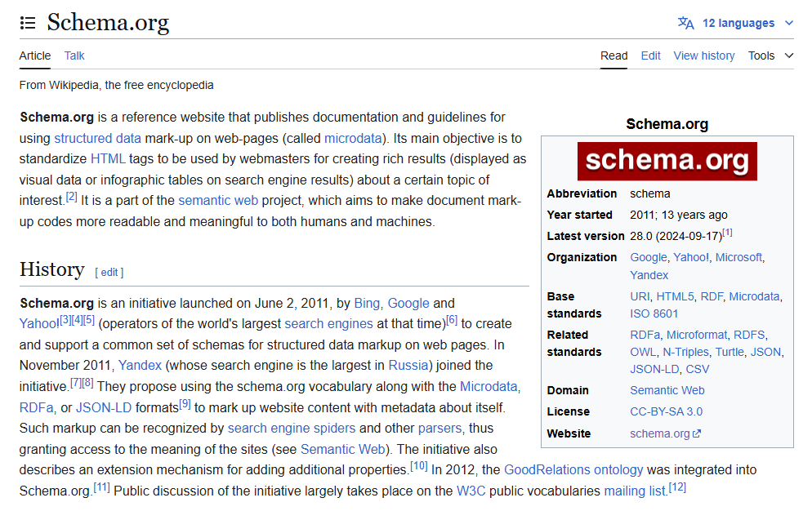Open the Yahoo! link in History section
The width and height of the screenshot is (812, 511).
pyautogui.click(x=39, y=323)
